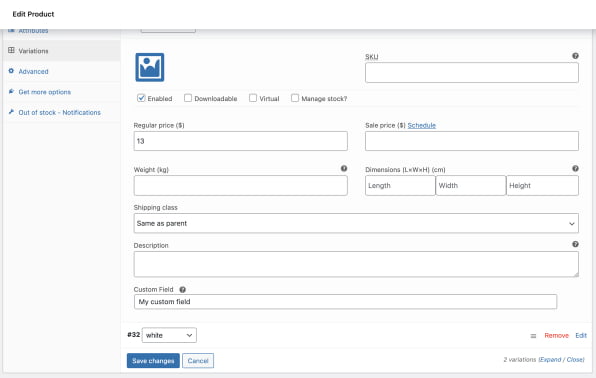Open the Variations tab
596x378 pixels.
point(61,51)
